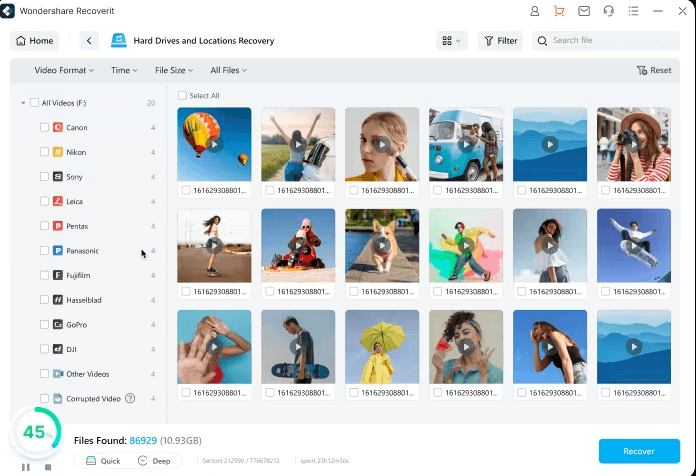Click the Pentax brand icon
696x476 pixels.
click(x=58, y=226)
